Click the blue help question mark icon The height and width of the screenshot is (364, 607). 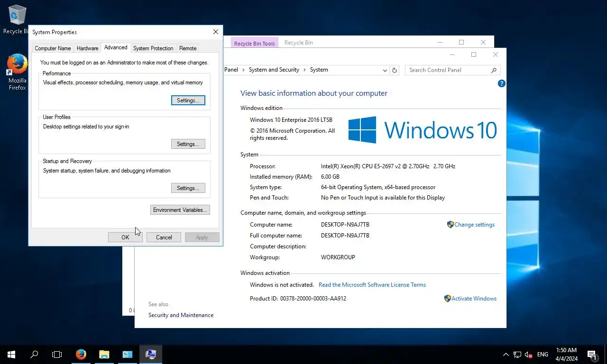tap(502, 83)
